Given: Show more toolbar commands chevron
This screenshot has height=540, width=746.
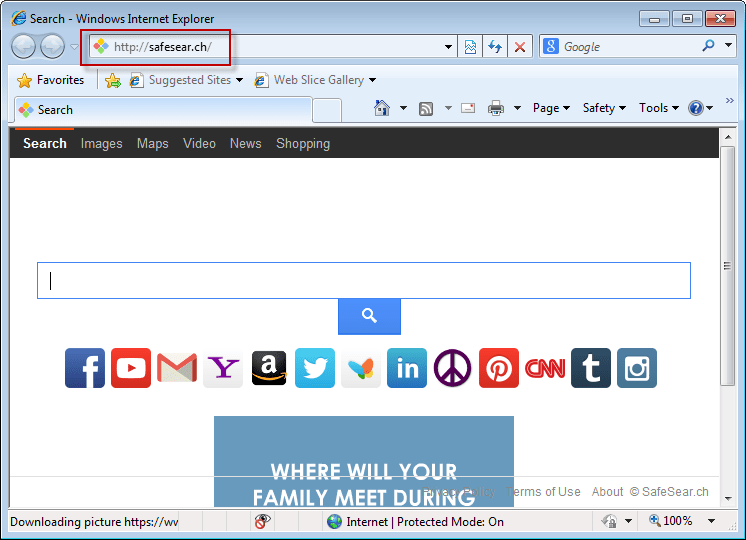Looking at the screenshot, I should click(x=729, y=100).
